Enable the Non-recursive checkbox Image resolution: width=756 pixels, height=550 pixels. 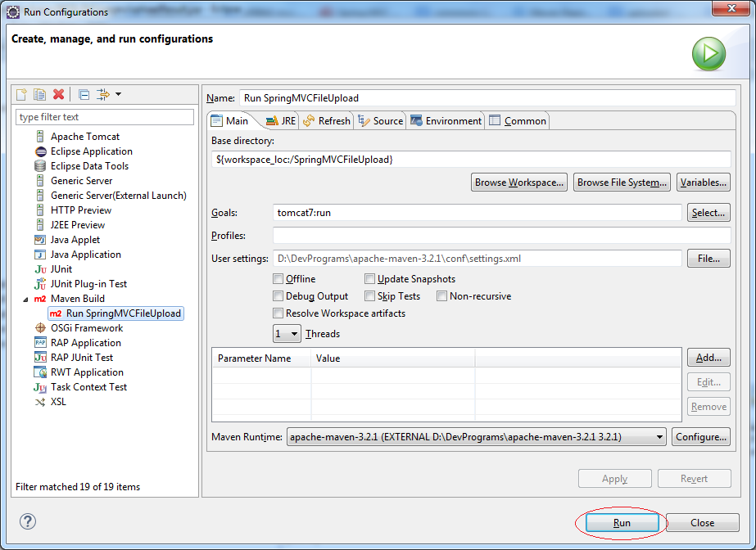[x=441, y=296]
